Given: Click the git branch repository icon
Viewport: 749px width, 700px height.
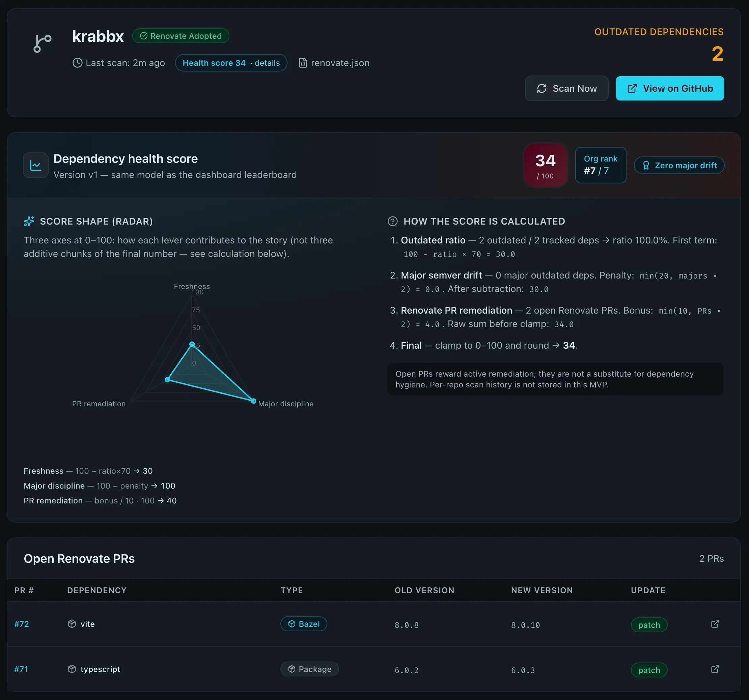Looking at the screenshot, I should pyautogui.click(x=42, y=43).
